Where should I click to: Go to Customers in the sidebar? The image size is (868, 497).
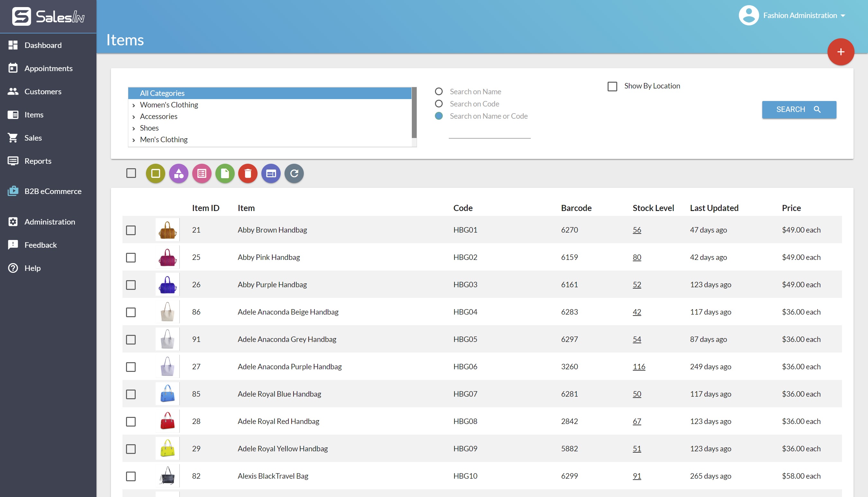point(43,91)
